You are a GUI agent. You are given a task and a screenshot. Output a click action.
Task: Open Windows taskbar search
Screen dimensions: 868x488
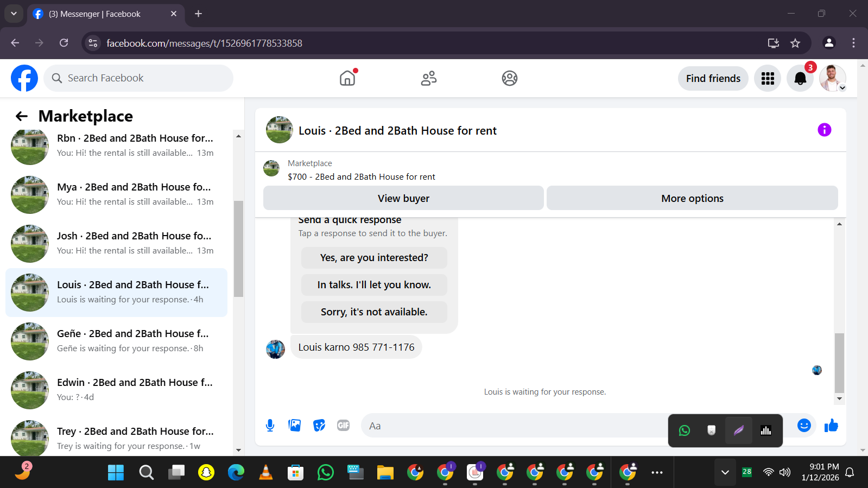(x=146, y=473)
